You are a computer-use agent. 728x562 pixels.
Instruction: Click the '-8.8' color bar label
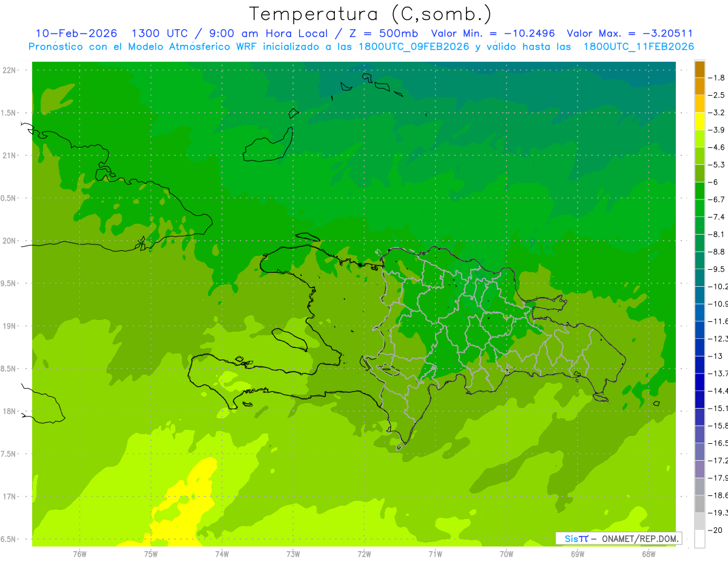[x=717, y=252]
